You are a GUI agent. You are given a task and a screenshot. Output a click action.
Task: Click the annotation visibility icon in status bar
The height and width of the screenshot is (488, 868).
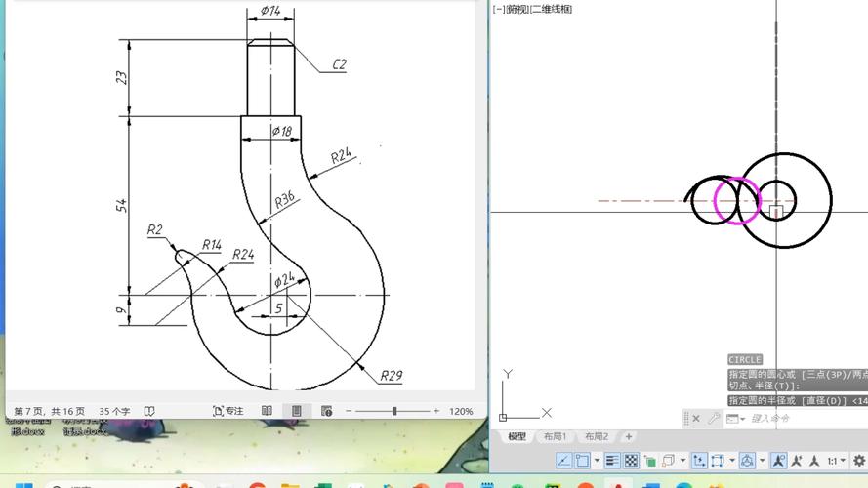(778, 461)
